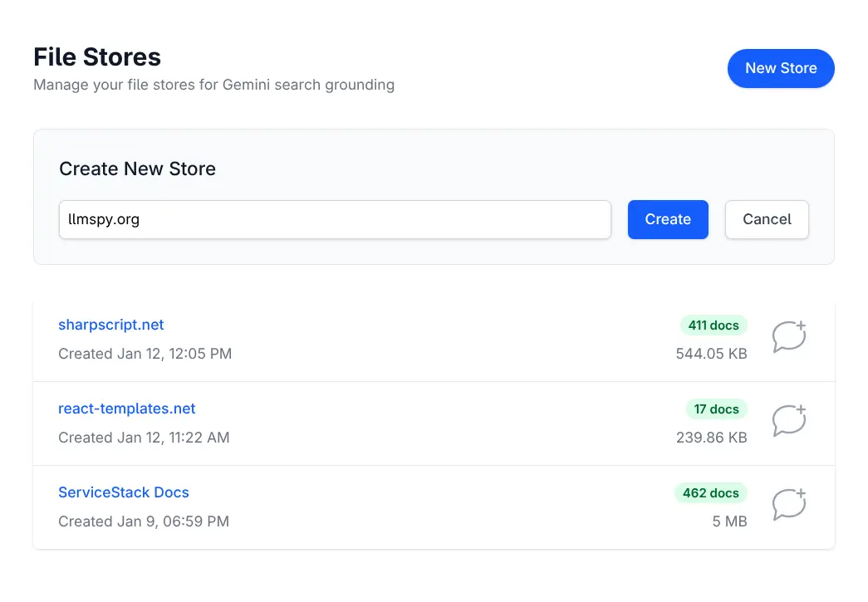The height and width of the screenshot is (602, 868).
Task: Open the sharpscript.net store link
Action: tap(111, 325)
